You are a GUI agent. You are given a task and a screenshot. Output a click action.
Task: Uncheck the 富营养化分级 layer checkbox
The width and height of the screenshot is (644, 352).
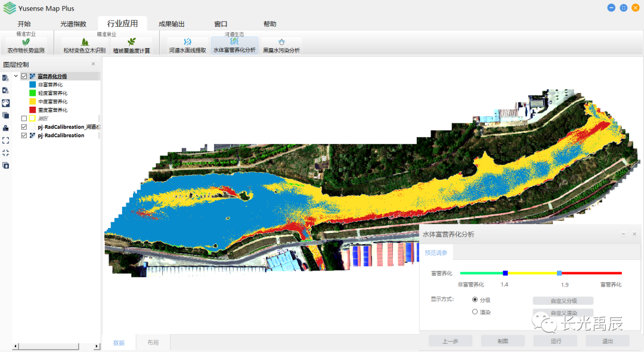point(24,76)
